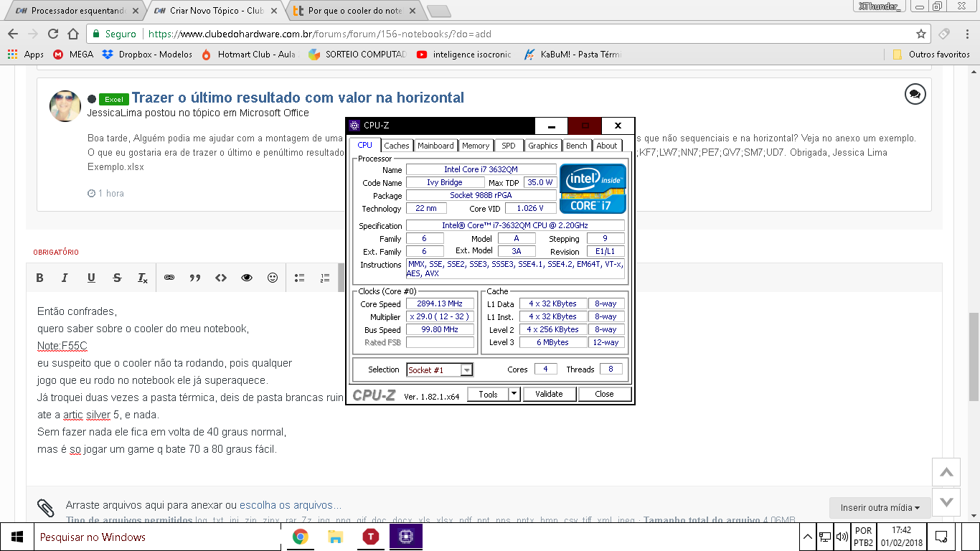Switch to the Mainboard tab in CPU-Z
The width and height of the screenshot is (980, 551).
(435, 146)
